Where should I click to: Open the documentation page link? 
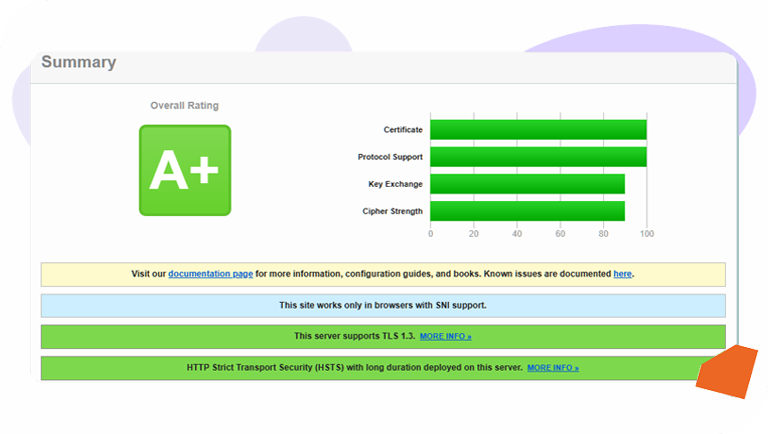210,274
